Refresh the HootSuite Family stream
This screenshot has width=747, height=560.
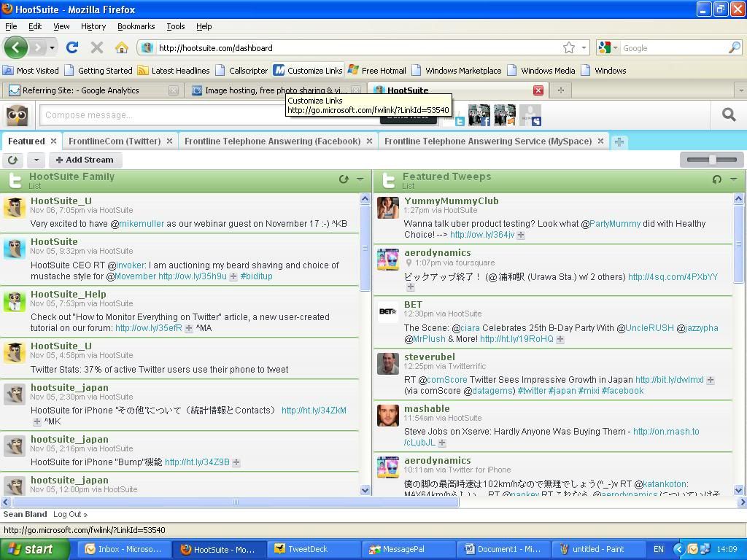click(344, 179)
